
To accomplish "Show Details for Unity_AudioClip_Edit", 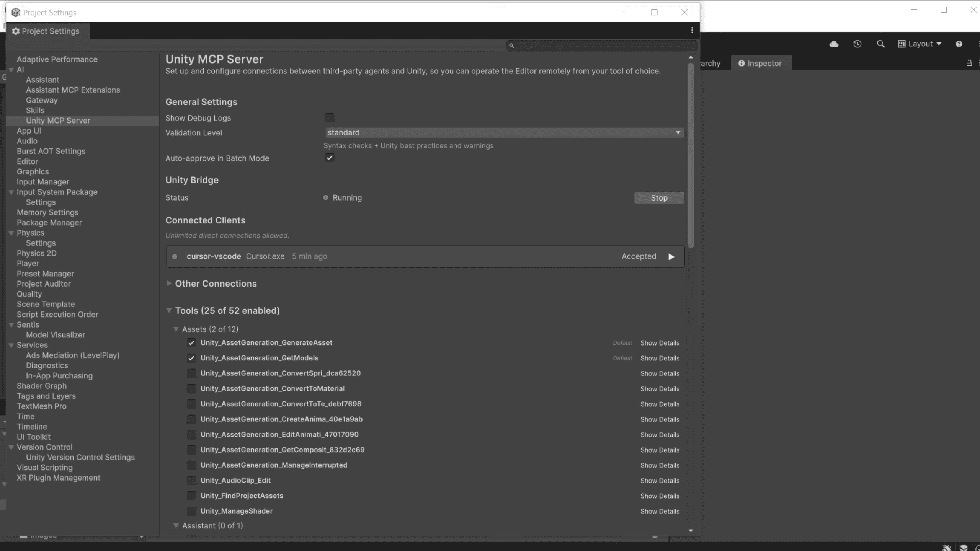I will [x=660, y=481].
